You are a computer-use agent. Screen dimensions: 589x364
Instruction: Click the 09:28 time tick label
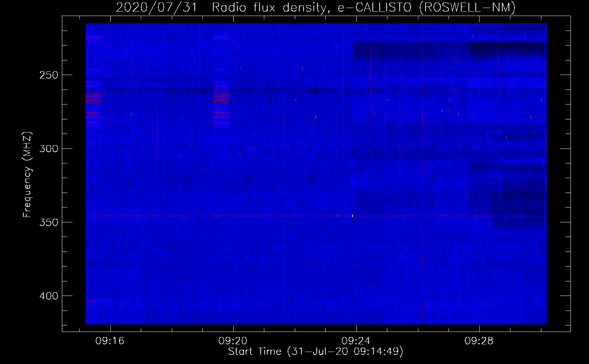[479, 341]
